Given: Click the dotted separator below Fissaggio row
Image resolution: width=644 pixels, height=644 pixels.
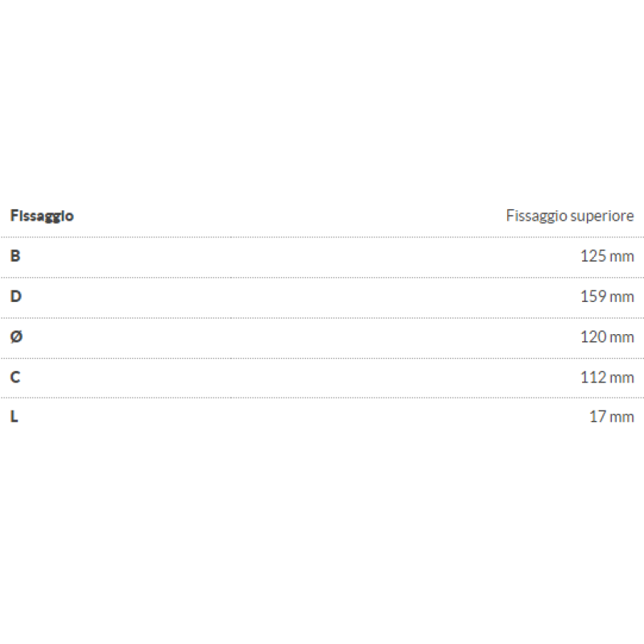Looking at the screenshot, I should [322, 237].
